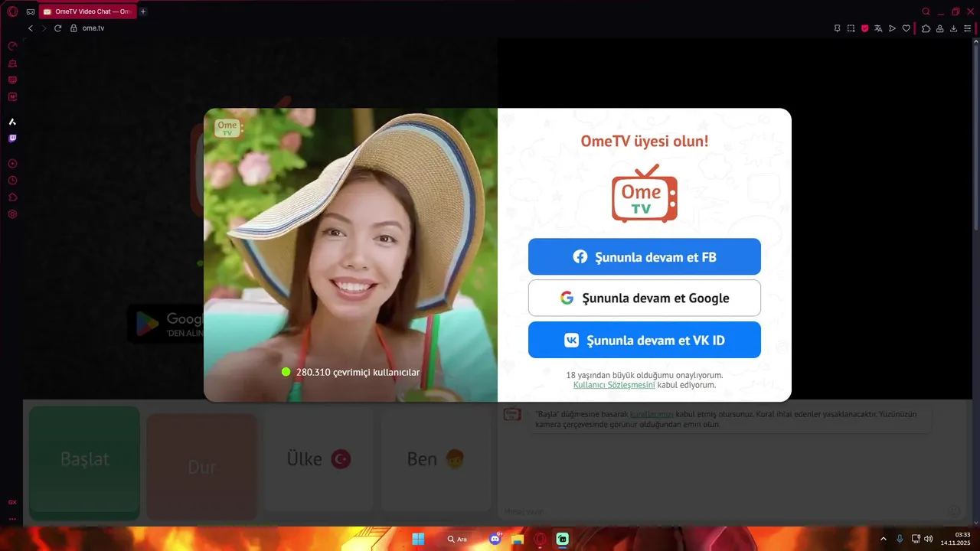Open the extensions cube in toolbar
Image resolution: width=980 pixels, height=551 pixels.
tap(926, 28)
